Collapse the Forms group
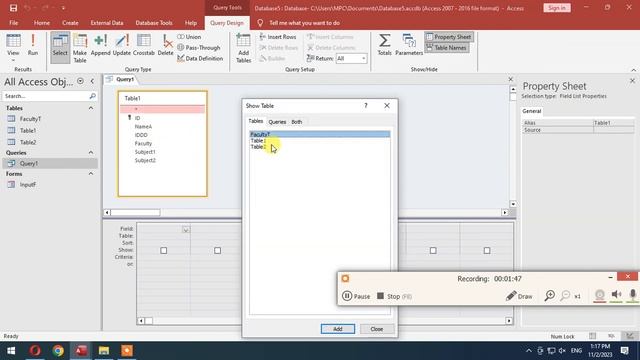 [x=91, y=174]
